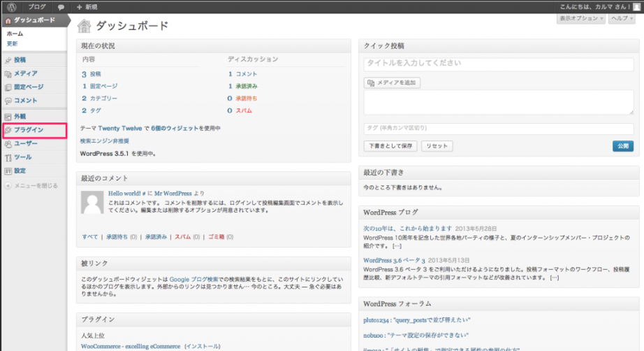Click the Users icon in sidebar
This screenshot has width=644, height=351.
tap(8, 144)
